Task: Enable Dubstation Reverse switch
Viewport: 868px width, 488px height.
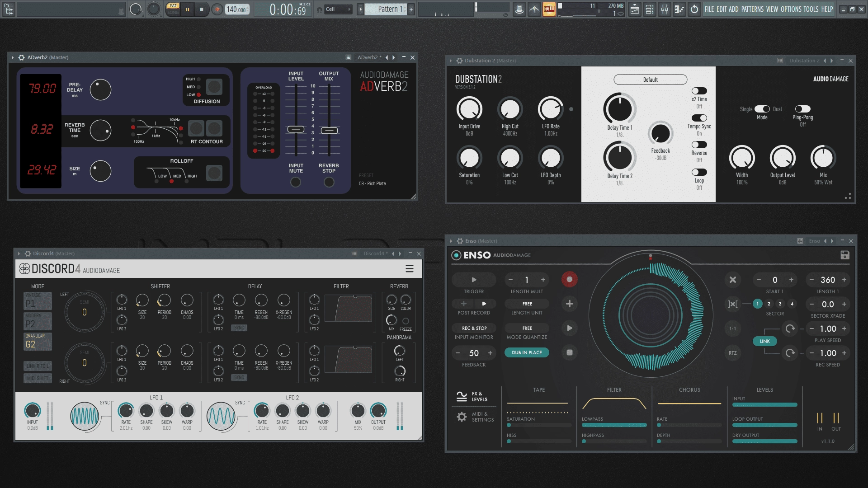Action: pyautogui.click(x=699, y=145)
